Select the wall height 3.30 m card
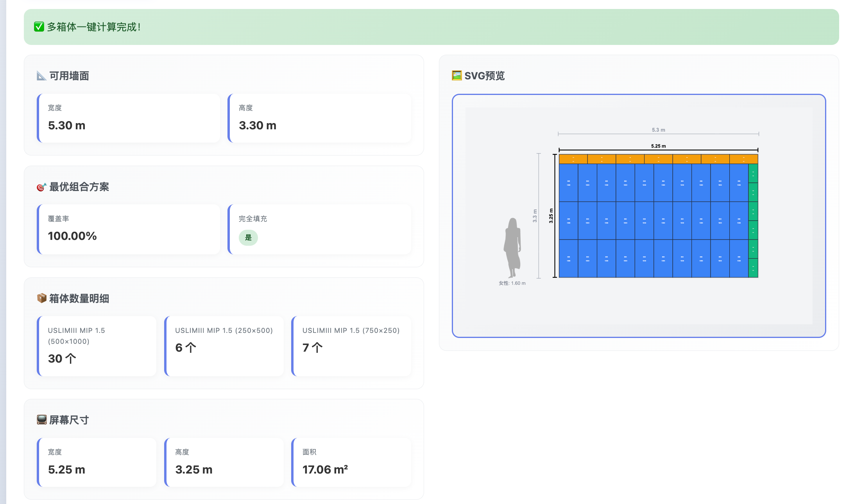 pos(320,118)
